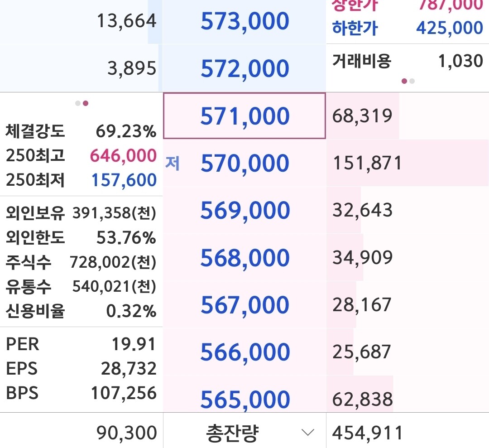Click the 저 low-price marker icon

173,164
